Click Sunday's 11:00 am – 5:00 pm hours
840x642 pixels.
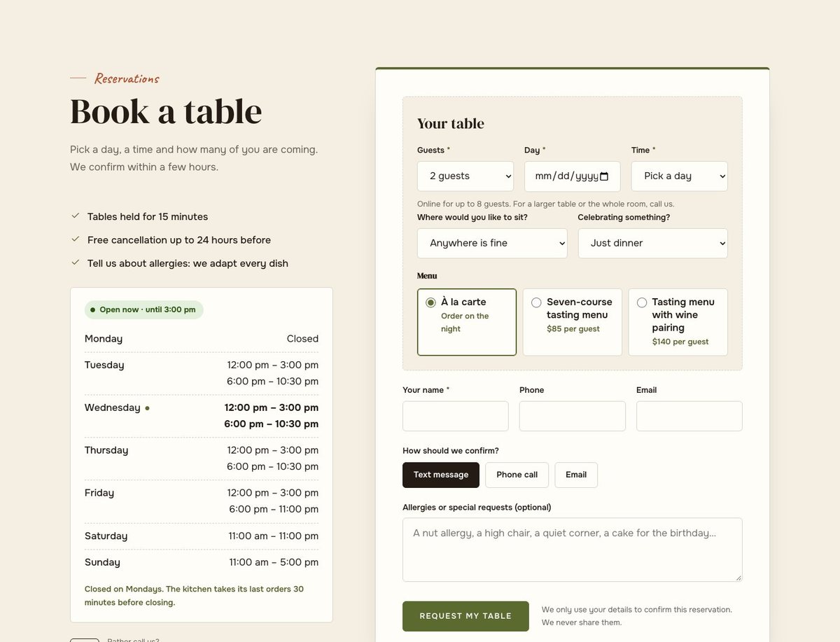pos(274,562)
